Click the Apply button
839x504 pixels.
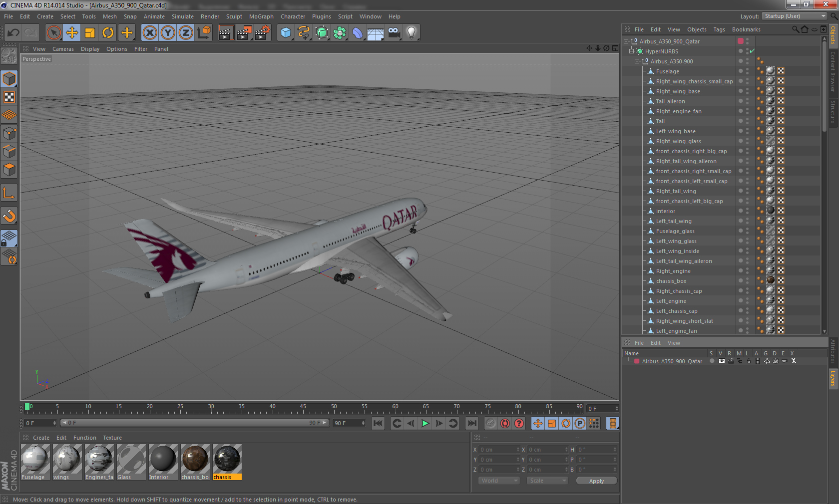(x=596, y=481)
